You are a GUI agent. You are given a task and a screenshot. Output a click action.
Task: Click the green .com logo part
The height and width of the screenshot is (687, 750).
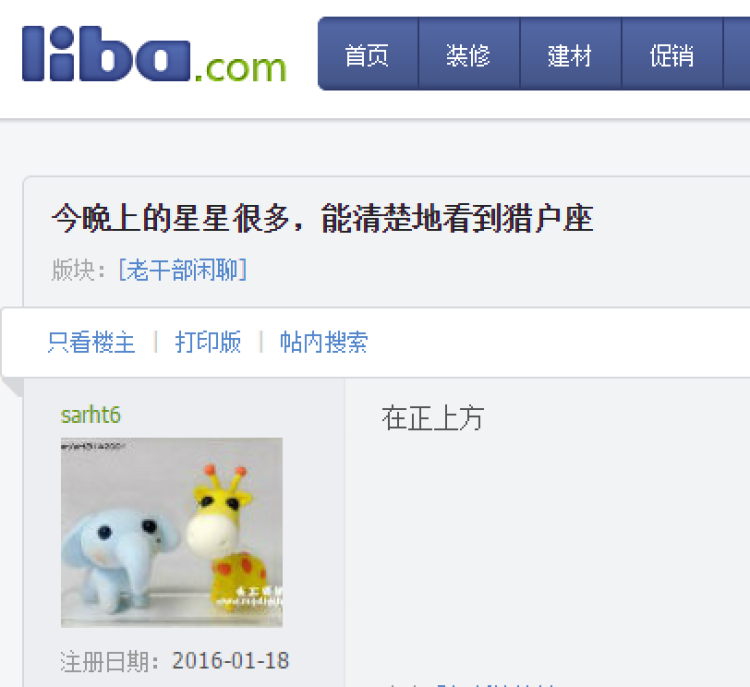(241, 69)
